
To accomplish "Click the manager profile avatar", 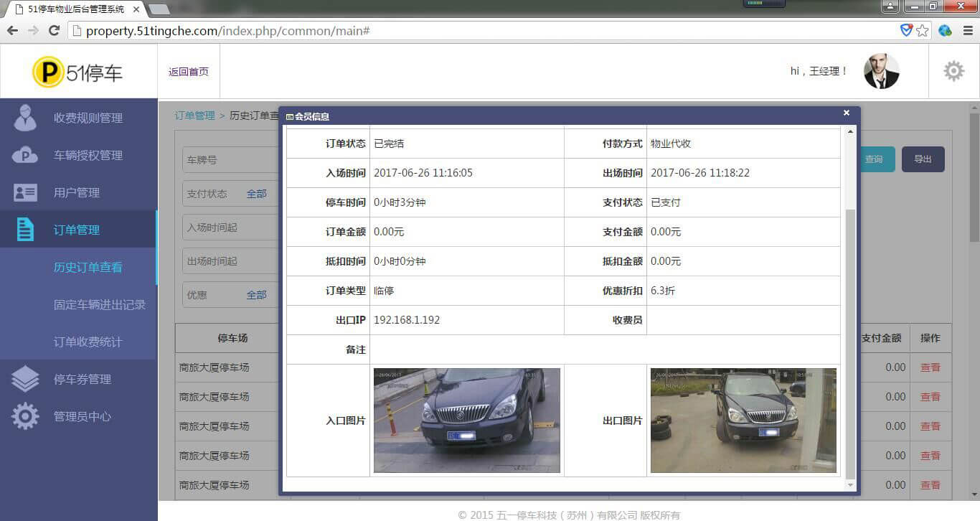I will click(881, 71).
